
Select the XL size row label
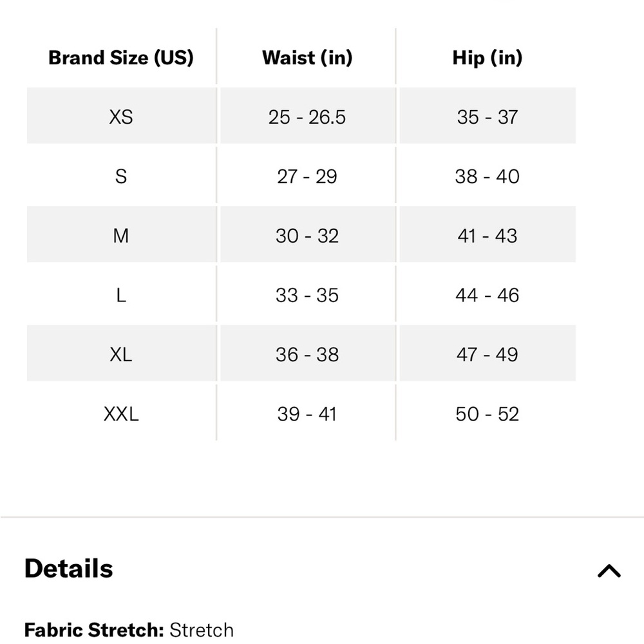[121, 355]
